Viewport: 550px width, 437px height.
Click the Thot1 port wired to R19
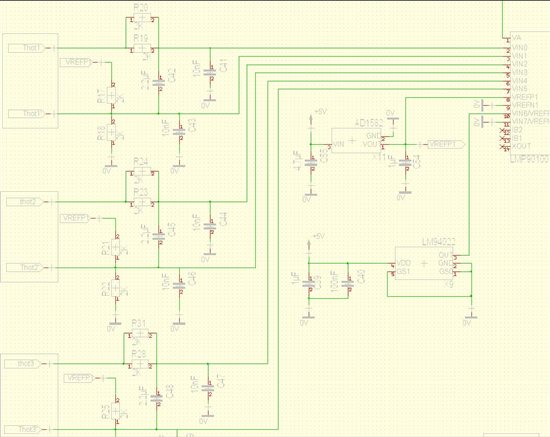pos(27,48)
